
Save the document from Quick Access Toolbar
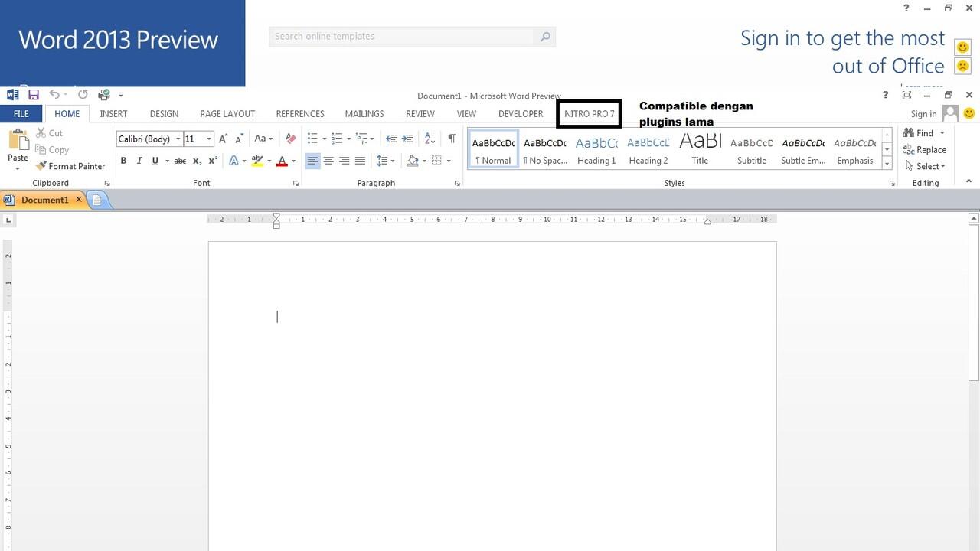click(34, 95)
